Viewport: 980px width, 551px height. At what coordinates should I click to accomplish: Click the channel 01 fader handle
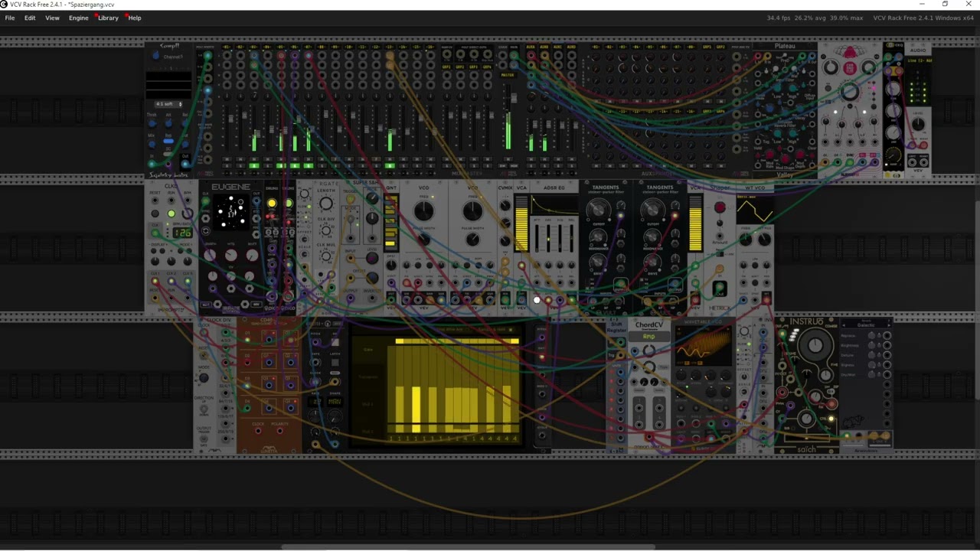click(x=230, y=119)
